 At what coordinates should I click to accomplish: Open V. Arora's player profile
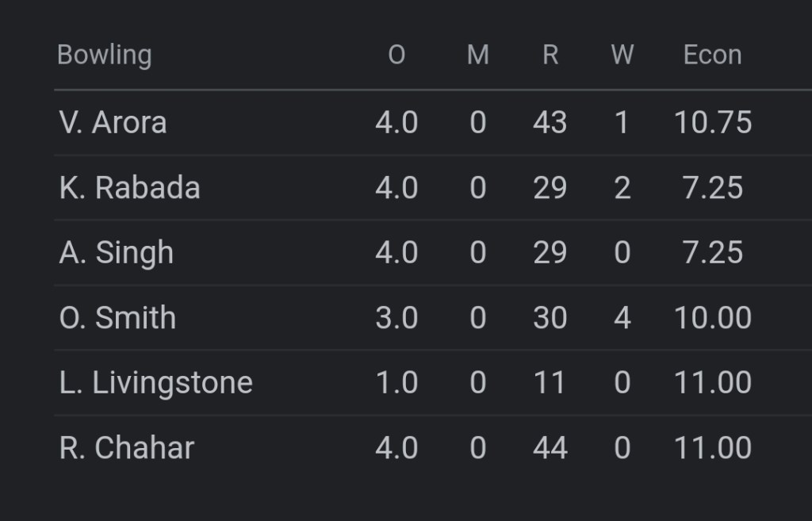tap(113, 123)
